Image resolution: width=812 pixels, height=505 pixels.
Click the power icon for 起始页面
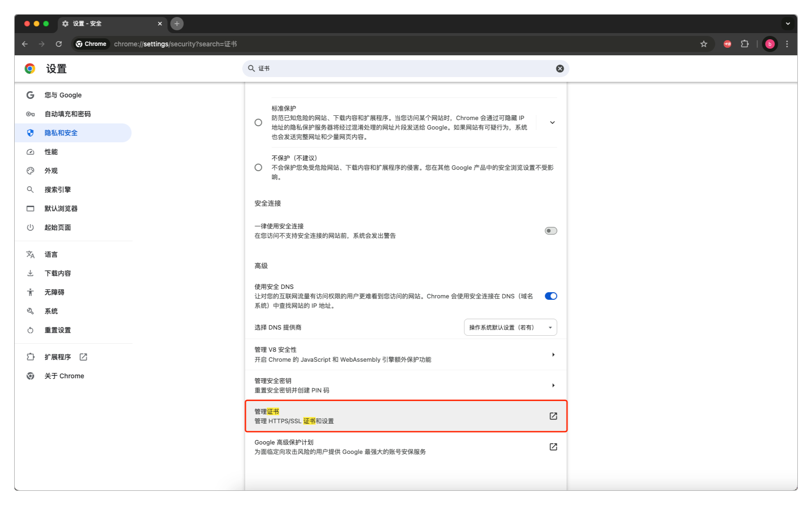[x=30, y=227]
